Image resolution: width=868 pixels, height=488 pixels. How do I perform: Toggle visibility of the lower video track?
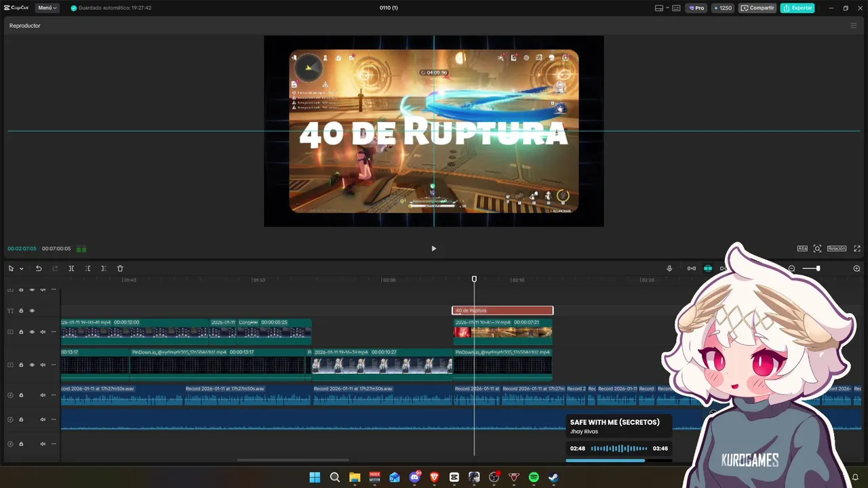(x=32, y=365)
